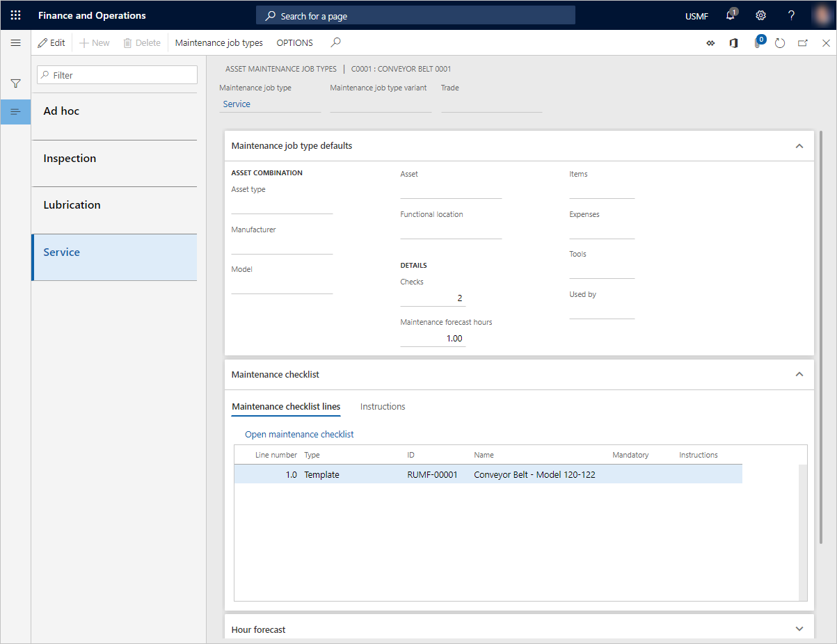Open the notifications bell icon
The width and height of the screenshot is (837, 644).
(x=731, y=15)
